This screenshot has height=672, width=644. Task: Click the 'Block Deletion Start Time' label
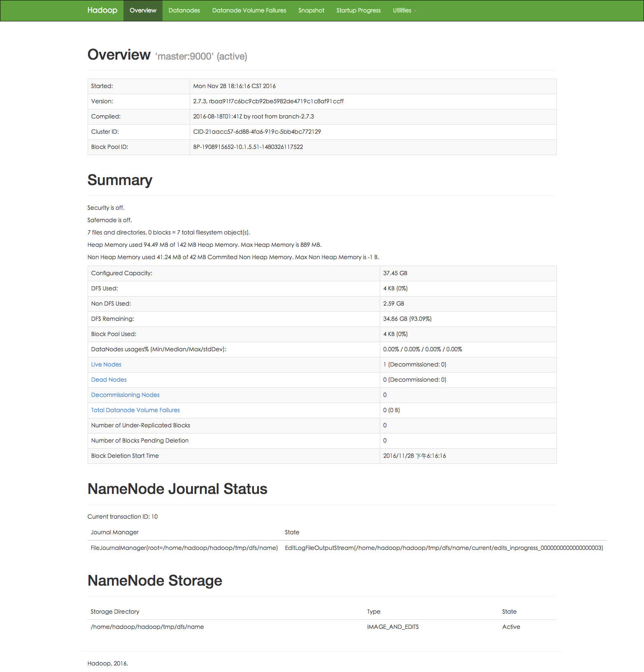pos(125,456)
